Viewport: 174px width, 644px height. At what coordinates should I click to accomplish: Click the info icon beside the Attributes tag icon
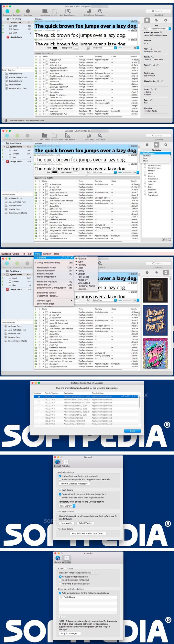click(x=147, y=144)
